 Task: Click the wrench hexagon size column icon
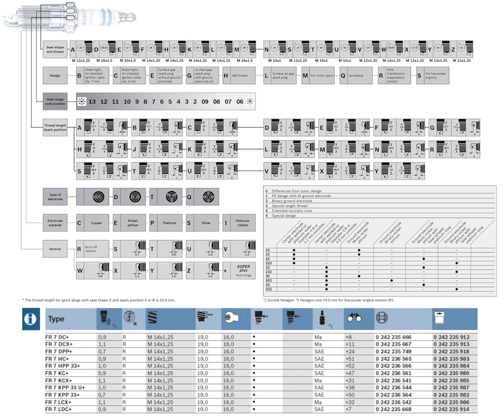231,318
